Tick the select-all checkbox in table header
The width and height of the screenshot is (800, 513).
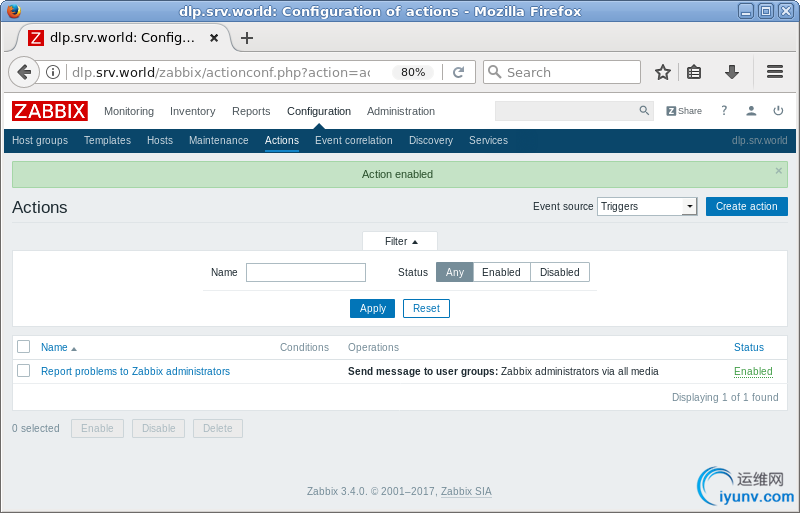tap(23, 347)
